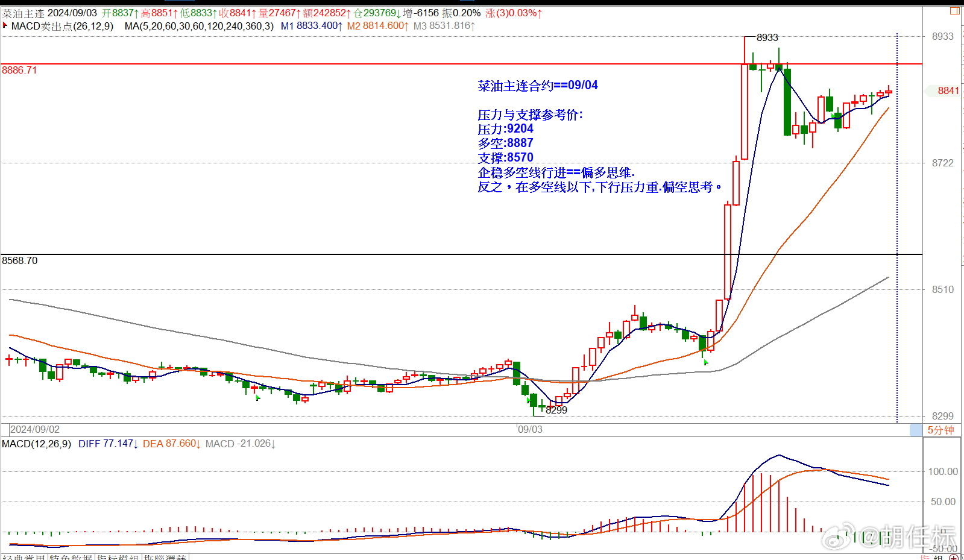Click the window layout icon at top right
Screen dimensions: 964x560
pyautogui.click(x=955, y=11)
